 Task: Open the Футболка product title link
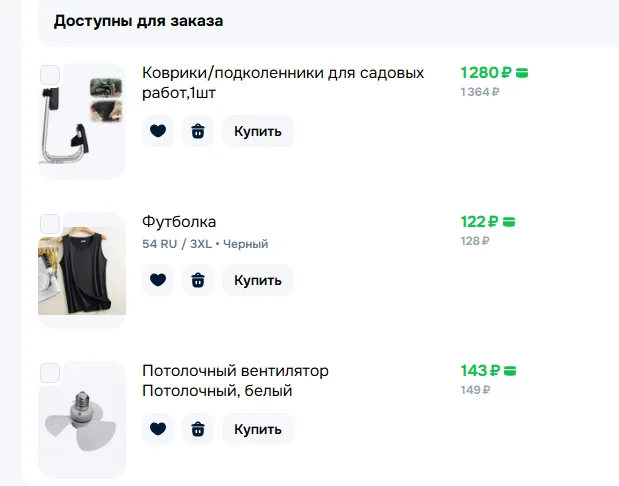coord(179,222)
